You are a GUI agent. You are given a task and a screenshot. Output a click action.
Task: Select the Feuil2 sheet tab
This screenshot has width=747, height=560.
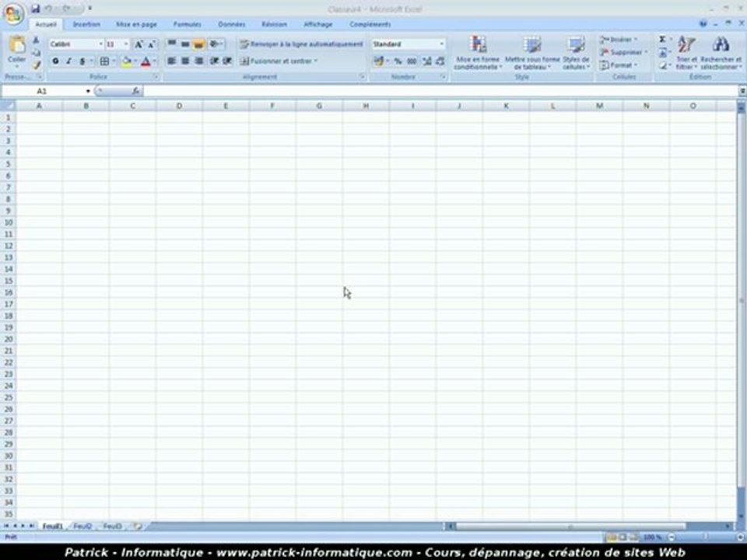click(x=82, y=526)
